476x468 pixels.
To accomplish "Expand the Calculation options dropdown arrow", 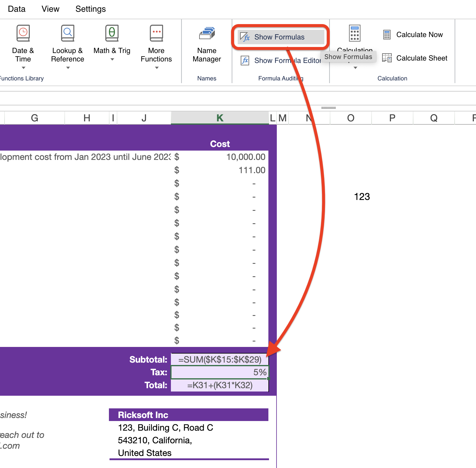I will (x=355, y=68).
